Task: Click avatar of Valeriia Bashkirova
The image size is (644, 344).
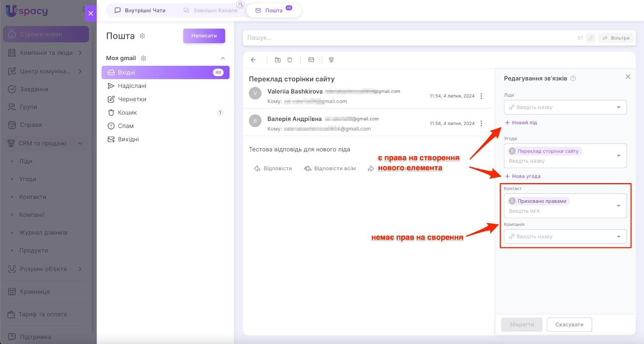Action: (x=255, y=93)
